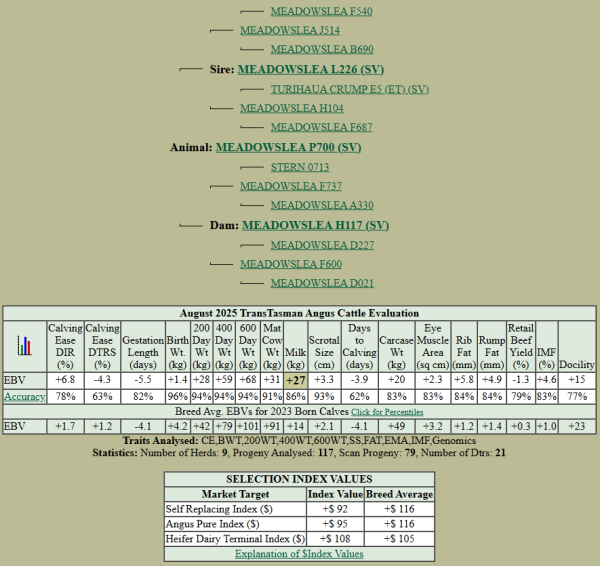Select Birth Wt accuracy 96%
Screen dimensions: 600x566
point(178,396)
